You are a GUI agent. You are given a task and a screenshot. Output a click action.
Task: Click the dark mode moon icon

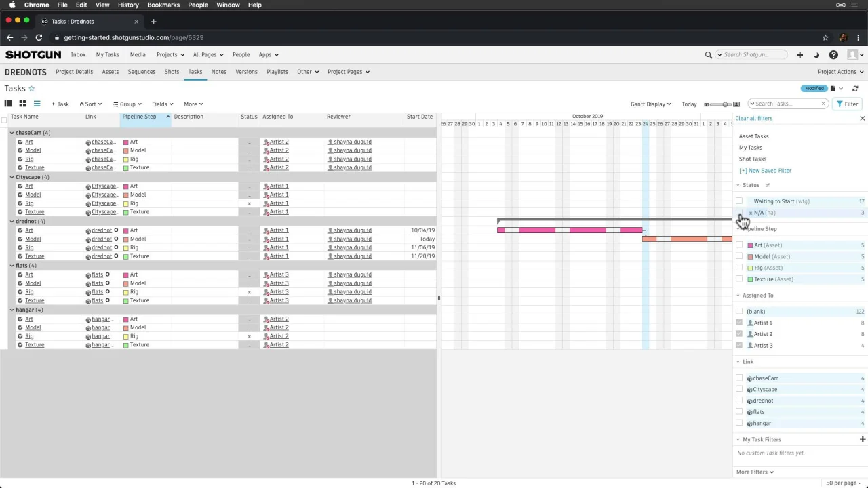point(816,55)
